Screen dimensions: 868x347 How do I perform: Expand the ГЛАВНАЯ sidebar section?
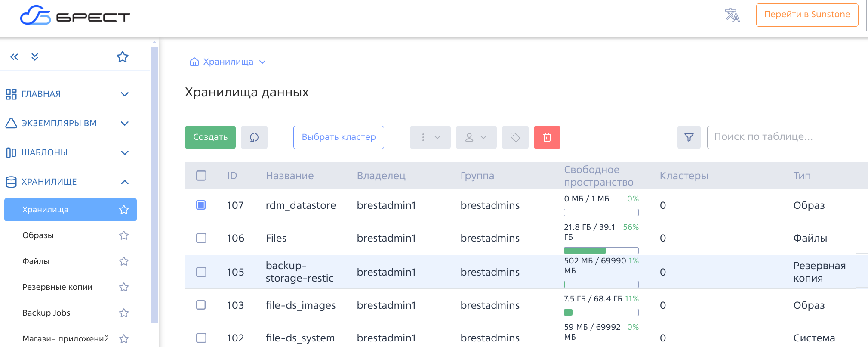pos(124,94)
